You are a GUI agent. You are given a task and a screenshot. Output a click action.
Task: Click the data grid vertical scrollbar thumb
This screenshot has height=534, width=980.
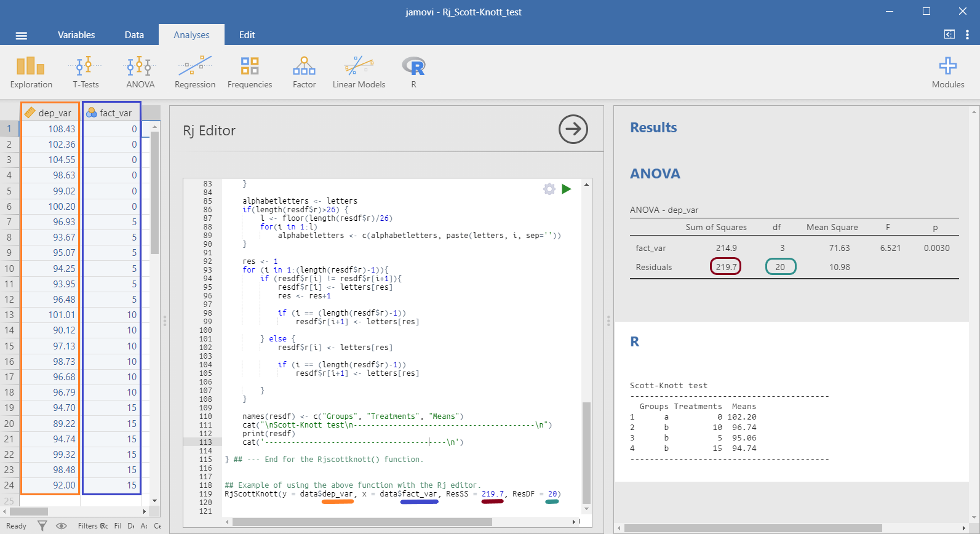[x=155, y=192]
